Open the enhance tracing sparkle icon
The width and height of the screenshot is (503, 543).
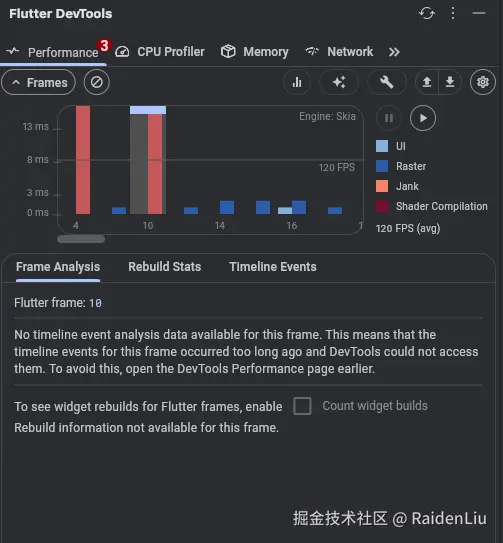[339, 82]
